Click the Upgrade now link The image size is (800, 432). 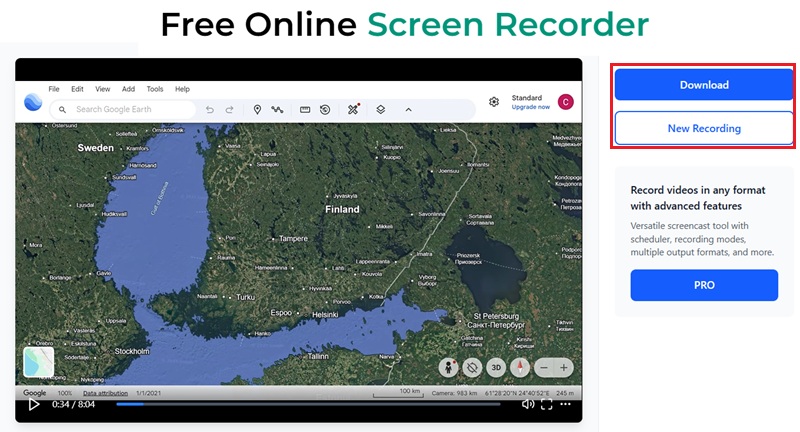click(531, 107)
